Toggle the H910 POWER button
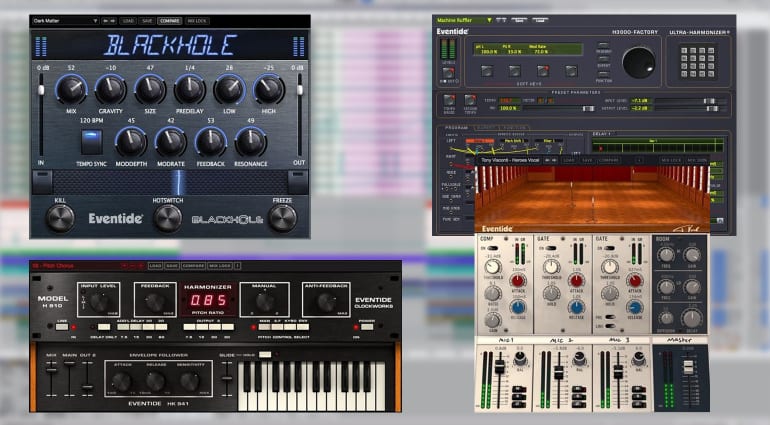 [367, 327]
